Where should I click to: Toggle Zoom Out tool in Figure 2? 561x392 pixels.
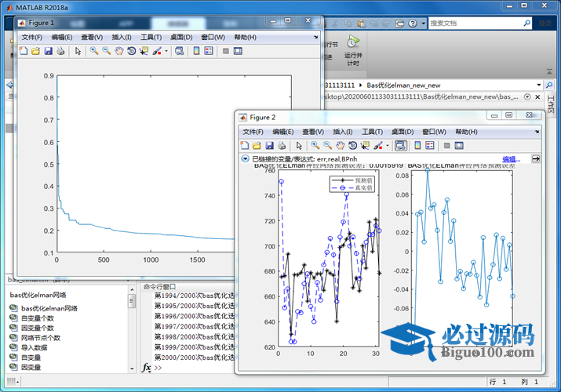(x=327, y=145)
